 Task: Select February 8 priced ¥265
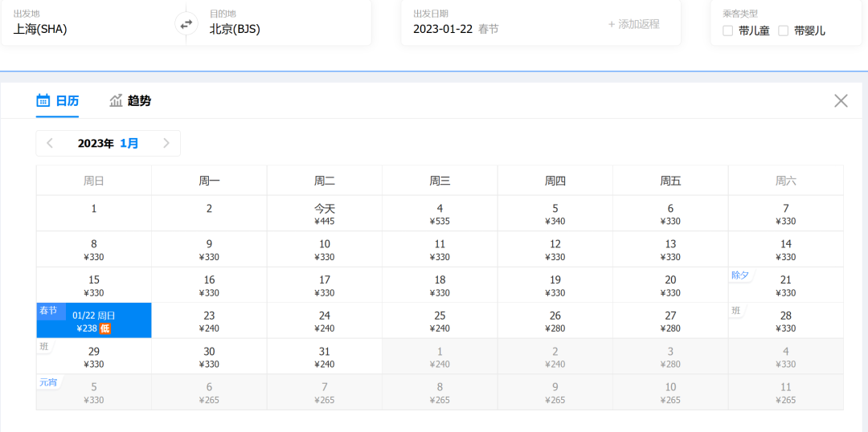coord(440,392)
